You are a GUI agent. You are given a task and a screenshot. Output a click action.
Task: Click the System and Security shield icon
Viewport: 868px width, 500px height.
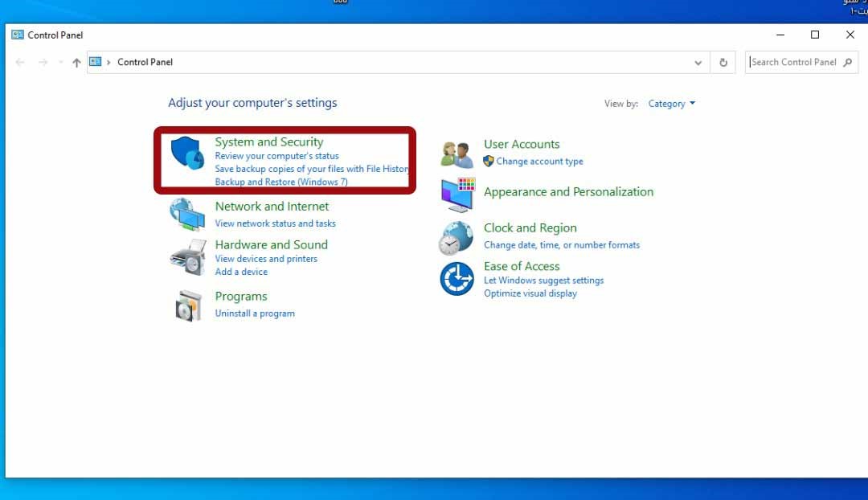187,153
